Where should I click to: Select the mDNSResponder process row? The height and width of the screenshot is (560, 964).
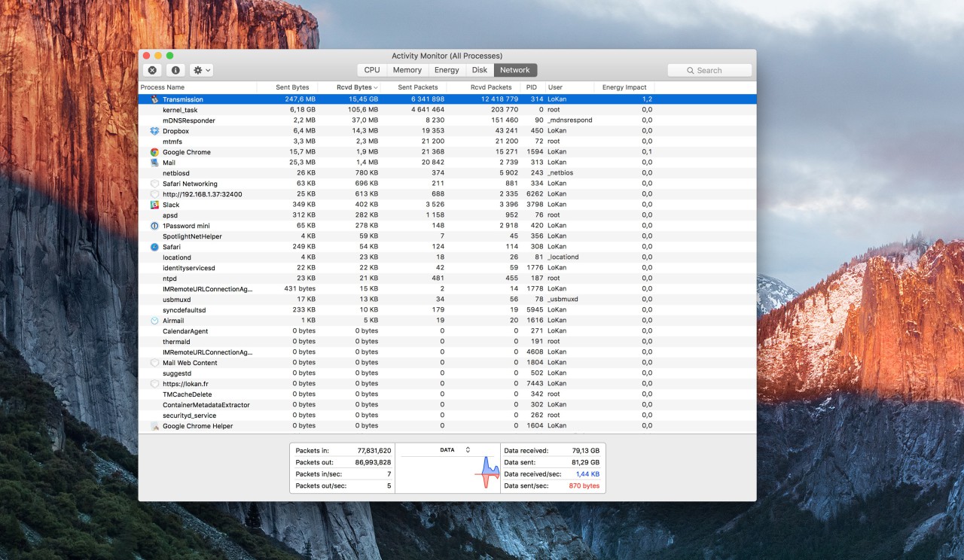pyautogui.click(x=447, y=120)
